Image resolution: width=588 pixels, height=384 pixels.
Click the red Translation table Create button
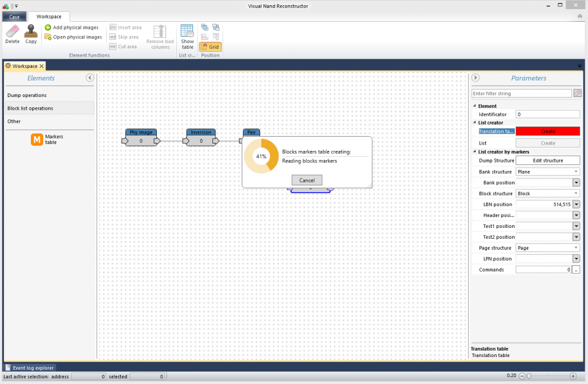(548, 131)
